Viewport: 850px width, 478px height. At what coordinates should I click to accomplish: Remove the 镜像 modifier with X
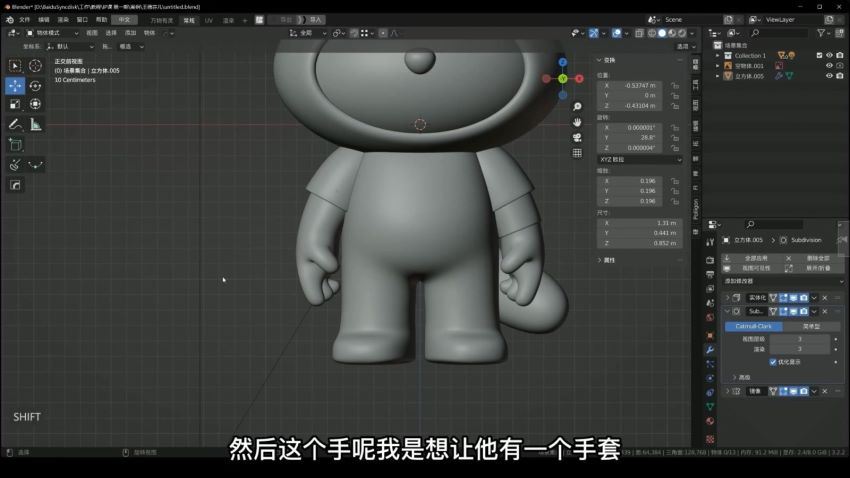pos(825,391)
